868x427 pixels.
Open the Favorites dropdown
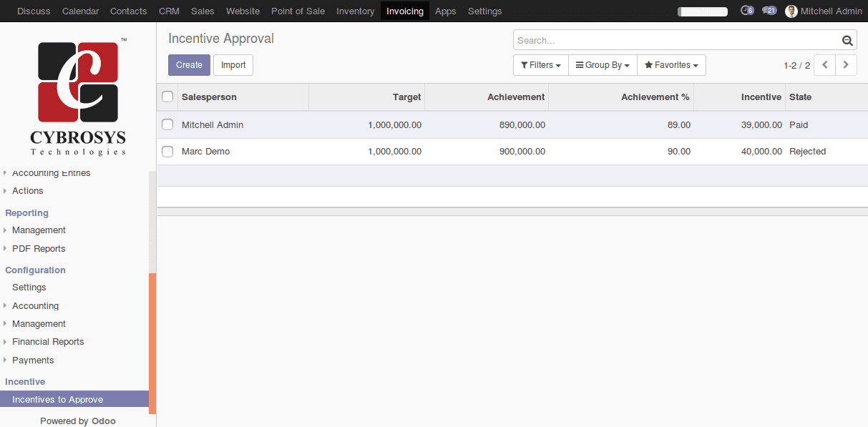pyautogui.click(x=671, y=65)
